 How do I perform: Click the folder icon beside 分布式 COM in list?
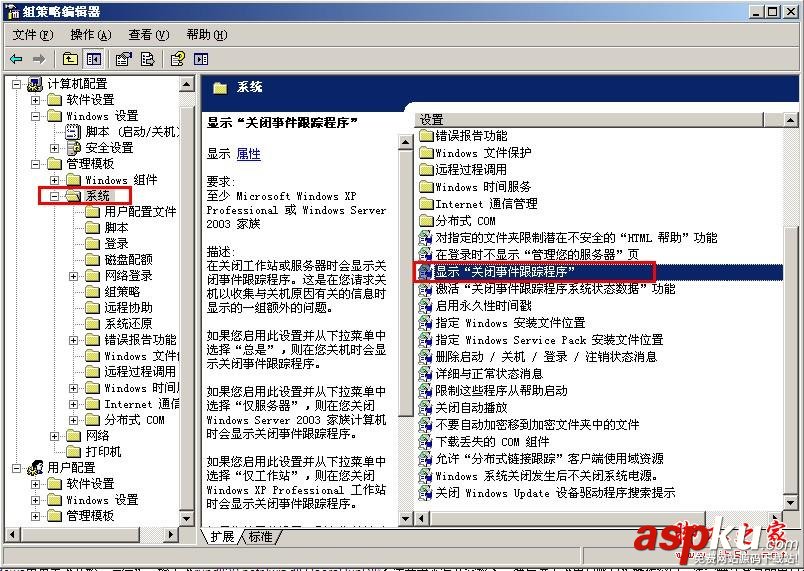click(426, 221)
